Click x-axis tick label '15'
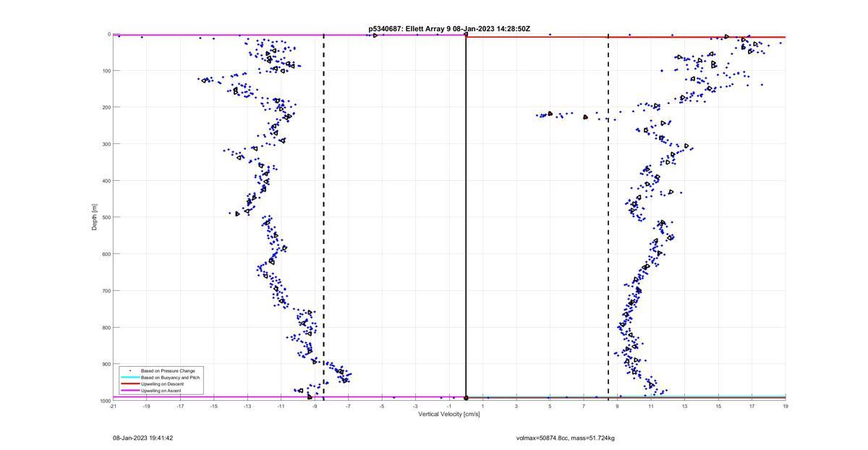Image resolution: width=868 pixels, height=450 pixels. pos(718,406)
